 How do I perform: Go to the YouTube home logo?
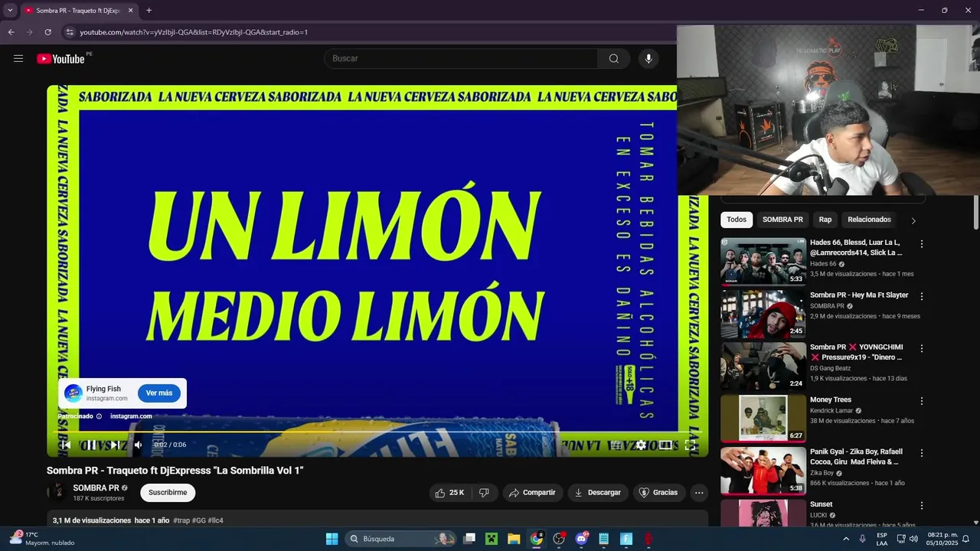tap(60, 59)
